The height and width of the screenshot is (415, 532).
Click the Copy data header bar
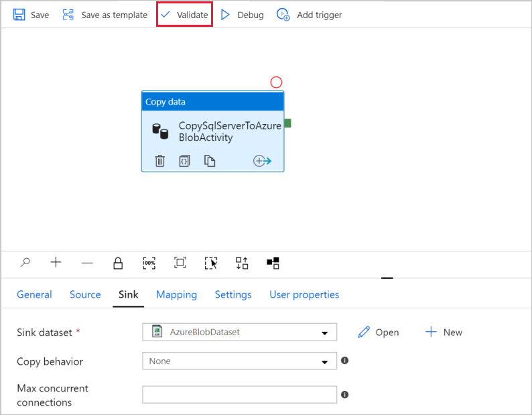212,101
